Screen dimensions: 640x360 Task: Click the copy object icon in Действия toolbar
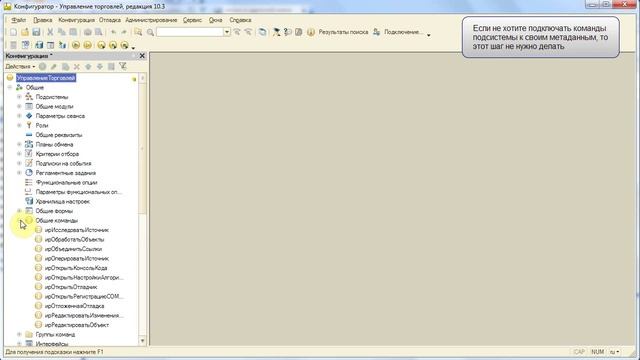[x=65, y=67]
